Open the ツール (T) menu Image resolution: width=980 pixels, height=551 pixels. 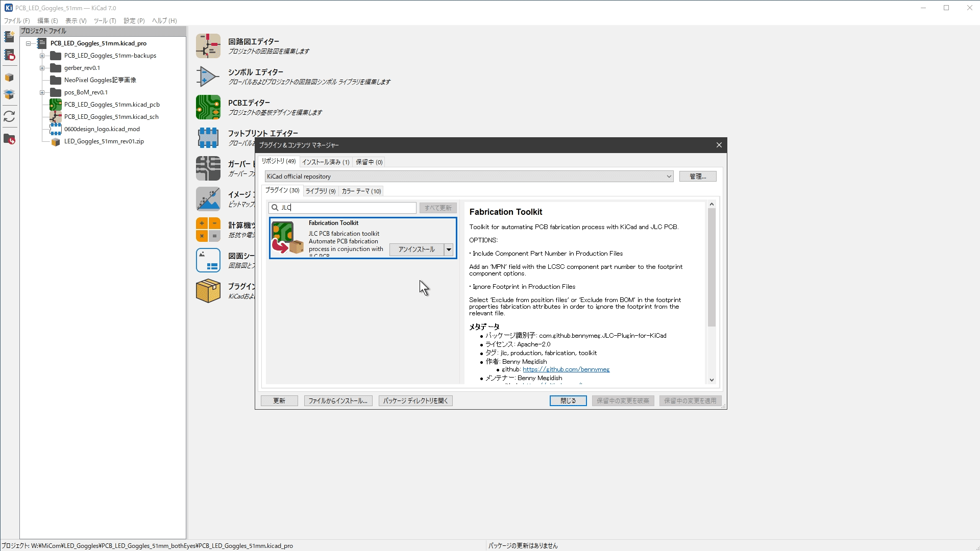click(x=105, y=21)
